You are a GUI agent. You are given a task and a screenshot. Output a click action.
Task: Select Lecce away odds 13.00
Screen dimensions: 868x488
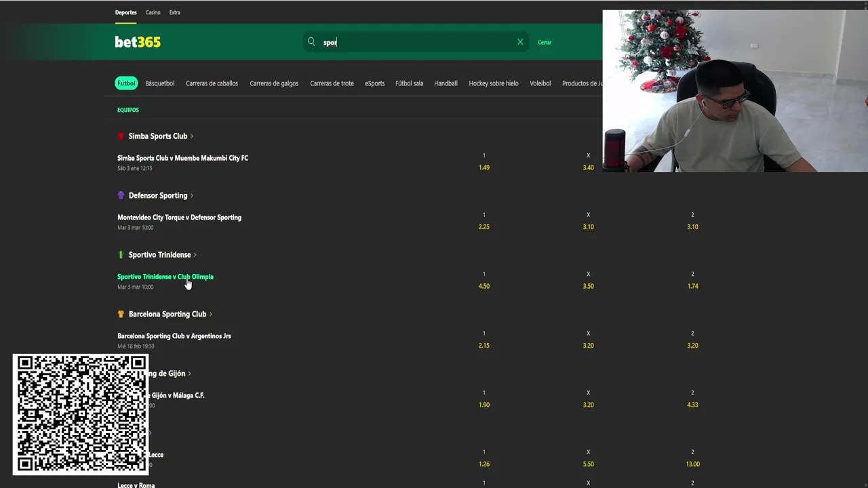692,464
